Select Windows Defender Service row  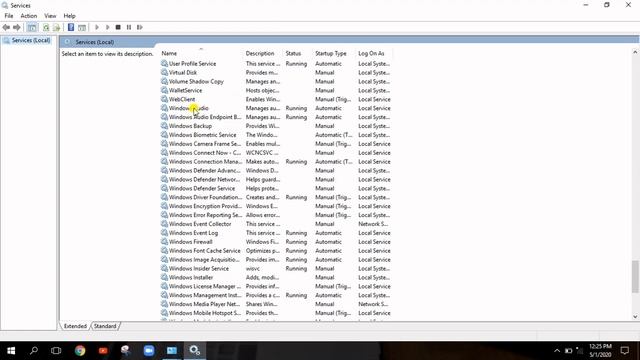click(276, 188)
